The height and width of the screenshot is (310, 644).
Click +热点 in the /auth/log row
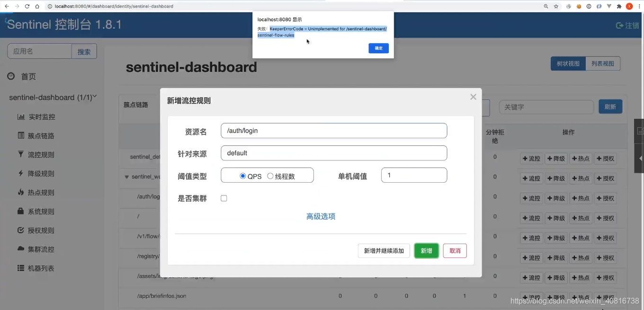pyautogui.click(x=581, y=198)
